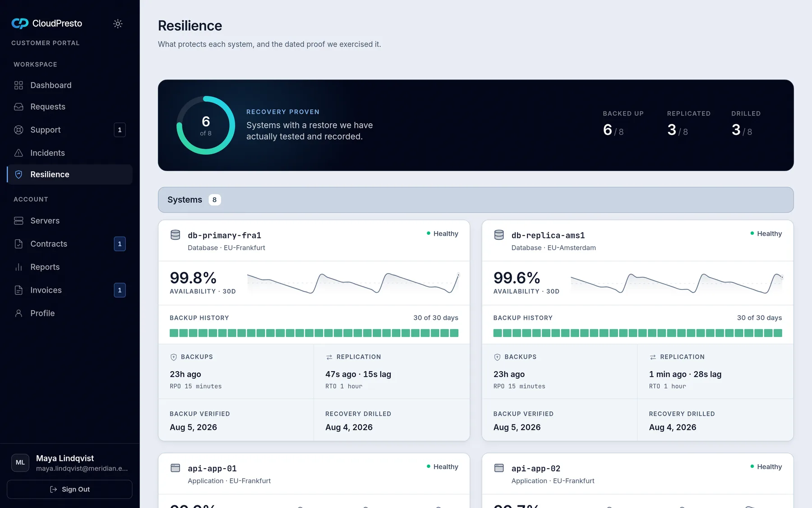This screenshot has height=508, width=812.
Task: Click the Sign Out arrow icon
Action: [54, 489]
